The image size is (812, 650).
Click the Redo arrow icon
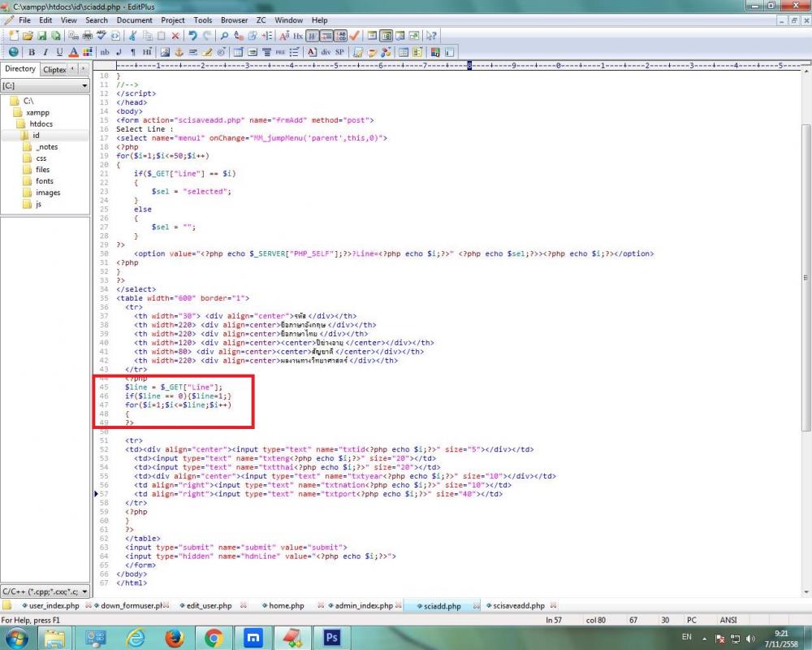[x=207, y=36]
